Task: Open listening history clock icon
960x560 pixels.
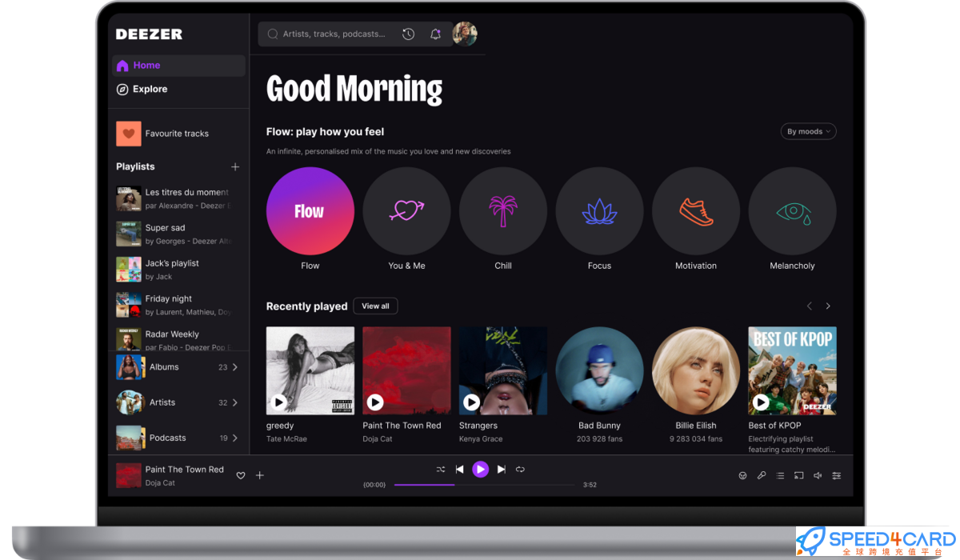Action: pyautogui.click(x=409, y=34)
